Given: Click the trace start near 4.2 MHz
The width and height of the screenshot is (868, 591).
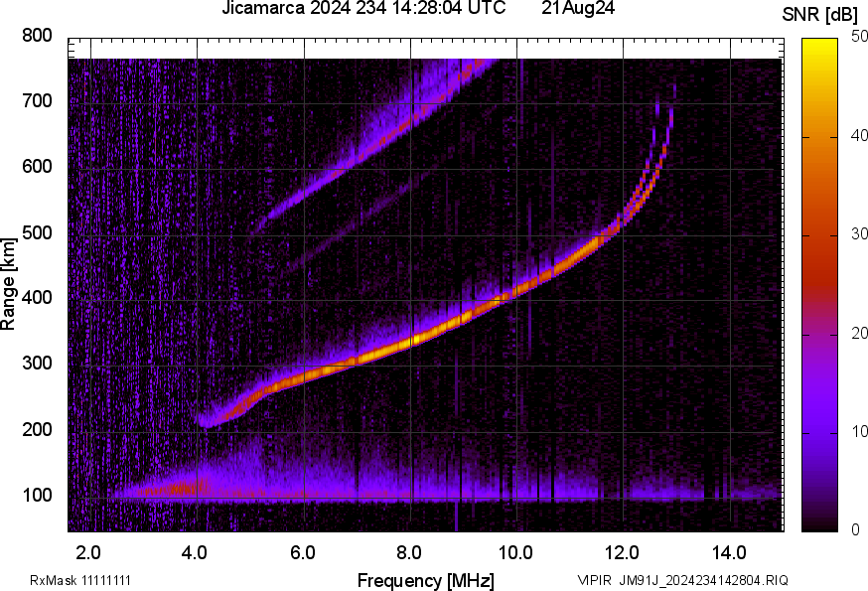Looking at the screenshot, I should pyautogui.click(x=206, y=422).
